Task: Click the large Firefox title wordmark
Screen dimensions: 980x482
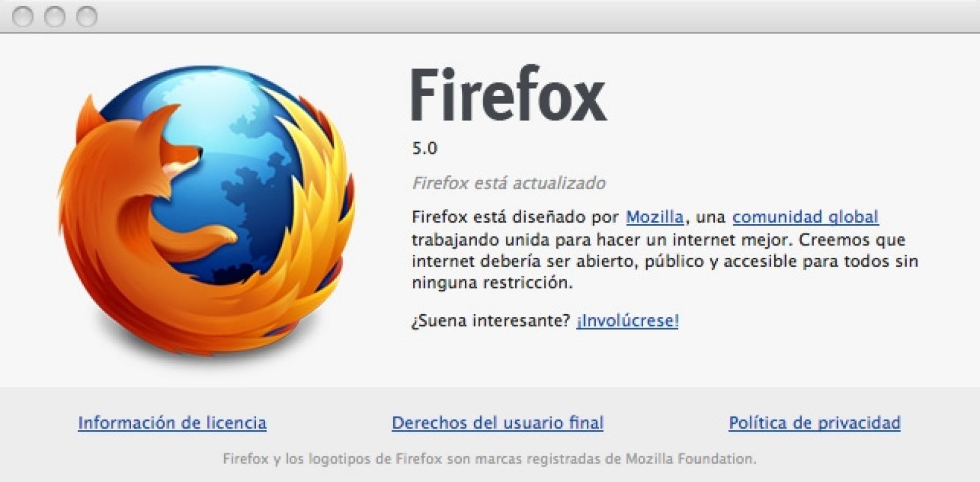Action: (x=509, y=94)
